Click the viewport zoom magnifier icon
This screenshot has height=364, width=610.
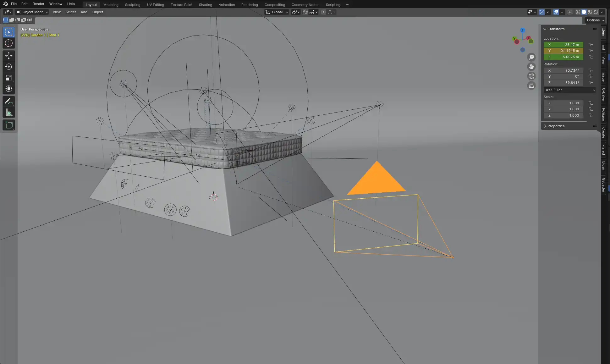[531, 57]
